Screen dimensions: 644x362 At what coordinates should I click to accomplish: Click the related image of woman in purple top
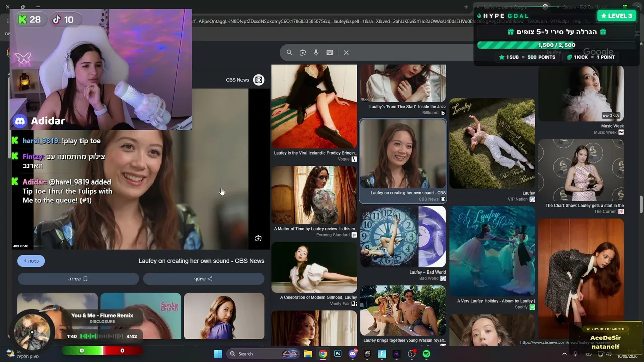224,316
